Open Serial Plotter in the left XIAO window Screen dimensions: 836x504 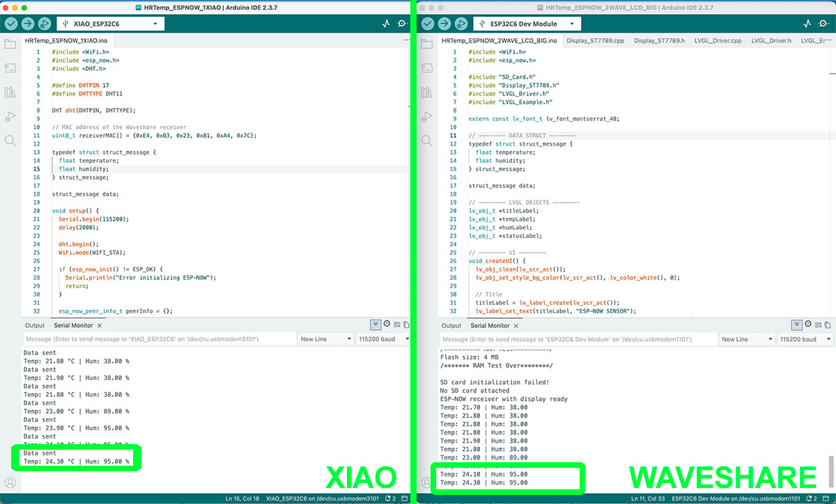point(387,24)
